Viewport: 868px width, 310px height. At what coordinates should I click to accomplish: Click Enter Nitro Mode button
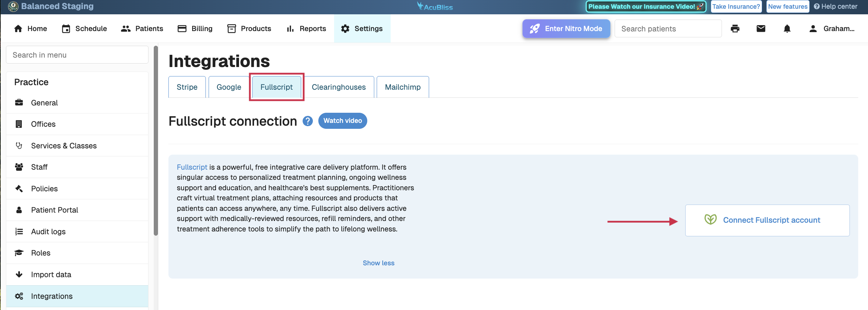tap(566, 29)
